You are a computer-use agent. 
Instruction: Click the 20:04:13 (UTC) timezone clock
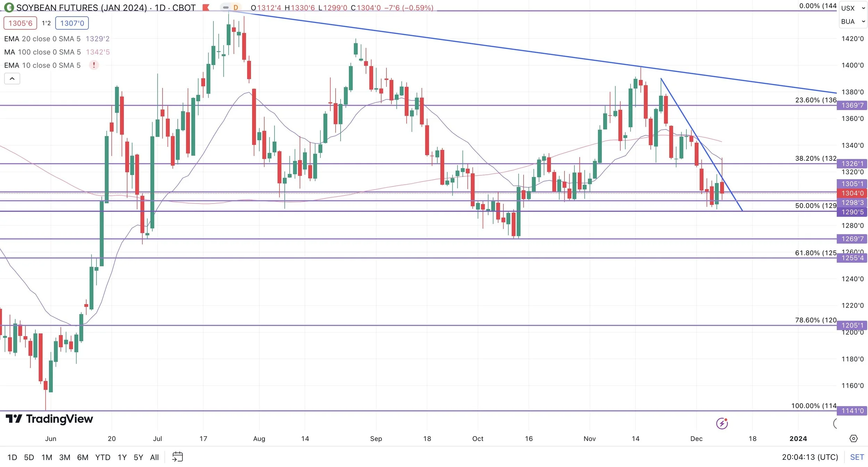point(810,457)
